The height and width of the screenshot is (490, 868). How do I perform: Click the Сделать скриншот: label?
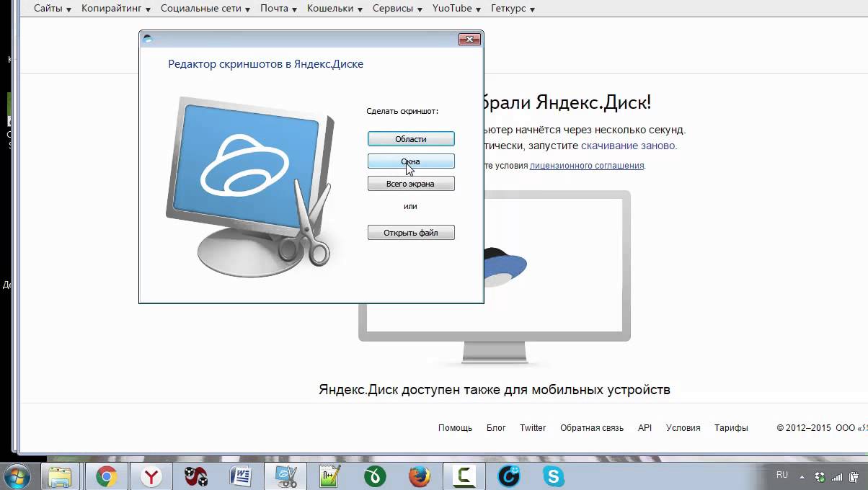[x=402, y=111]
